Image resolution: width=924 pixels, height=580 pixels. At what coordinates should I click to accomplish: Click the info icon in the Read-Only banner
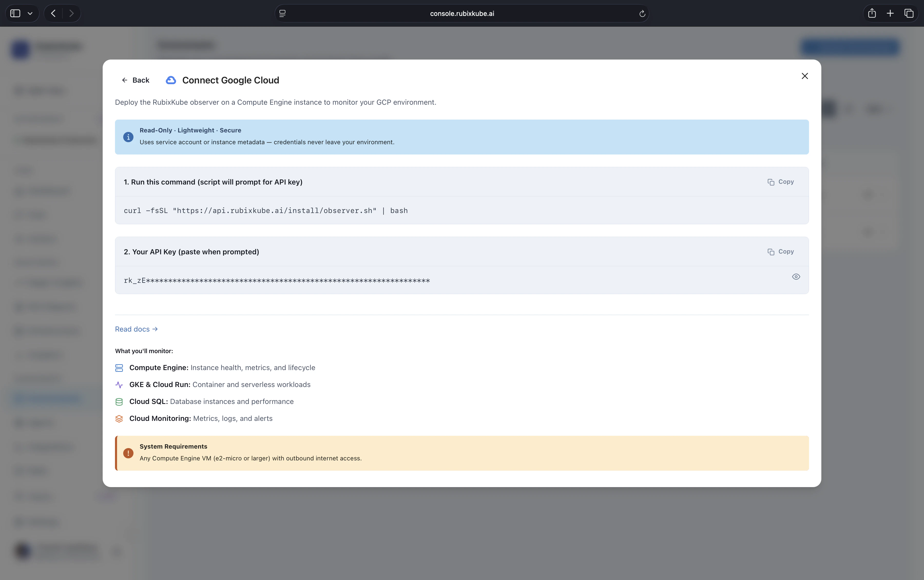(x=128, y=137)
